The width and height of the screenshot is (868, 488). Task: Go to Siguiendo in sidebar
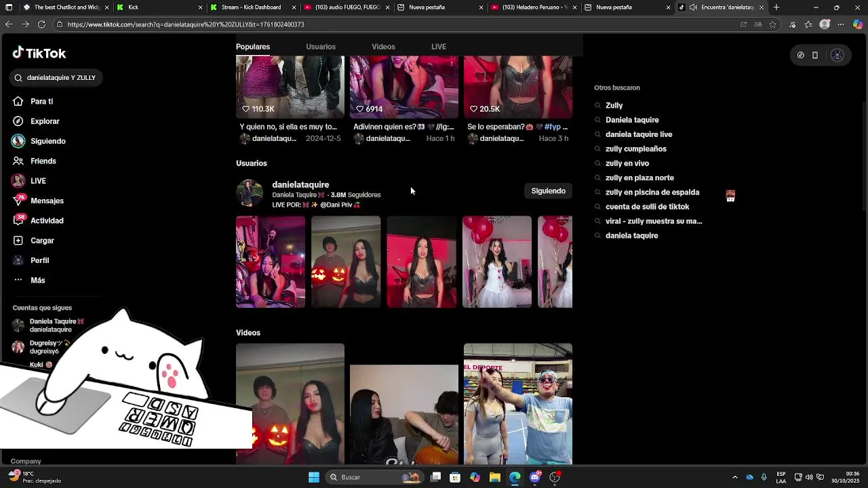[47, 141]
